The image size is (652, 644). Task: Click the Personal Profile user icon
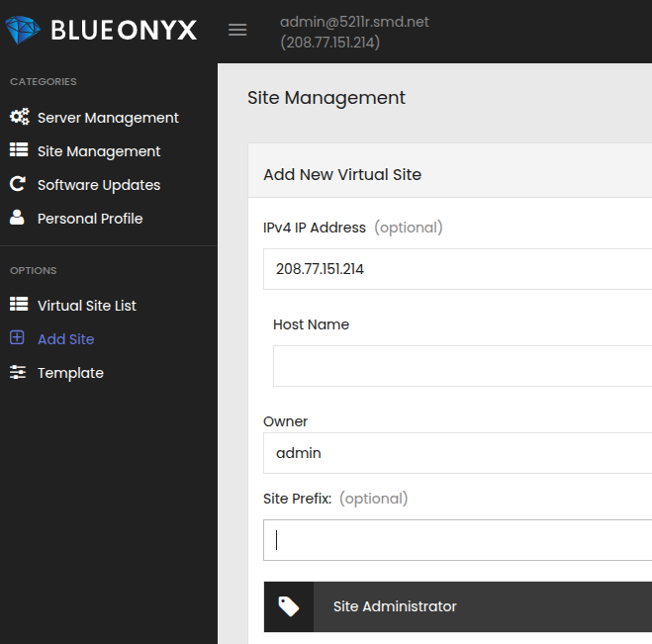click(x=17, y=218)
